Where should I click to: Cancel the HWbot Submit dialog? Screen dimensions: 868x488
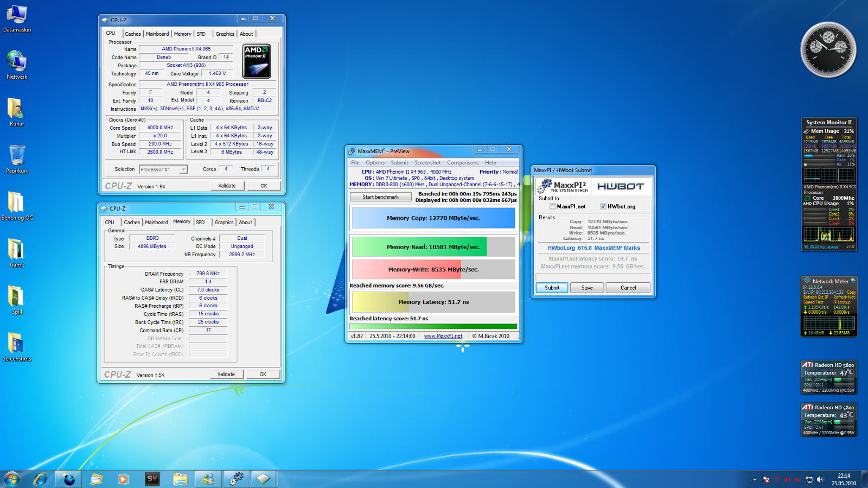point(628,288)
